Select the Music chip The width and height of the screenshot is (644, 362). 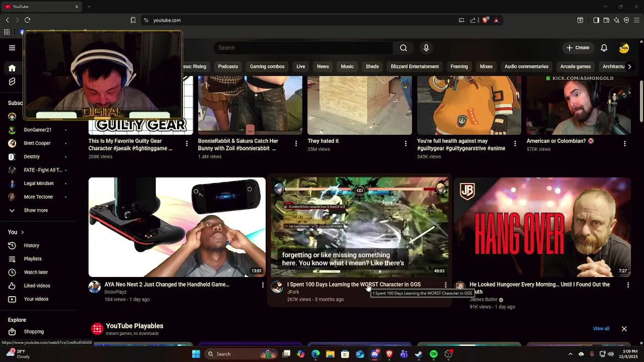pos(347,66)
